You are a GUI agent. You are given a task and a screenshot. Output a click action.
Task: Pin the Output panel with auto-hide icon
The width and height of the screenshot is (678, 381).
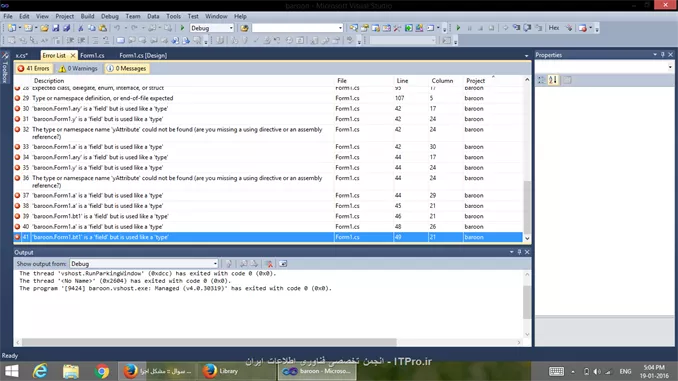[519, 252]
